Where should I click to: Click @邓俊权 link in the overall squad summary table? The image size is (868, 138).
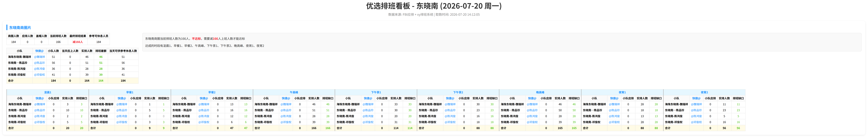[39, 75]
